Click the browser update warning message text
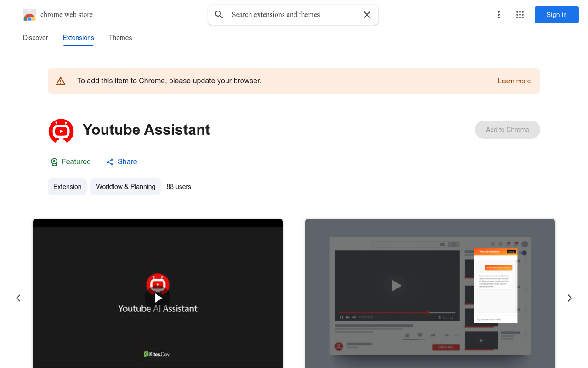 [169, 81]
